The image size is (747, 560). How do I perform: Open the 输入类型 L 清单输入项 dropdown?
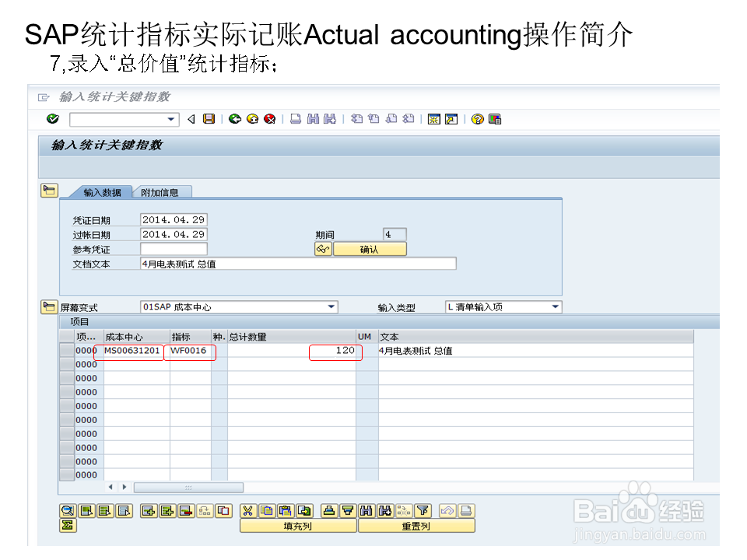pos(555,307)
